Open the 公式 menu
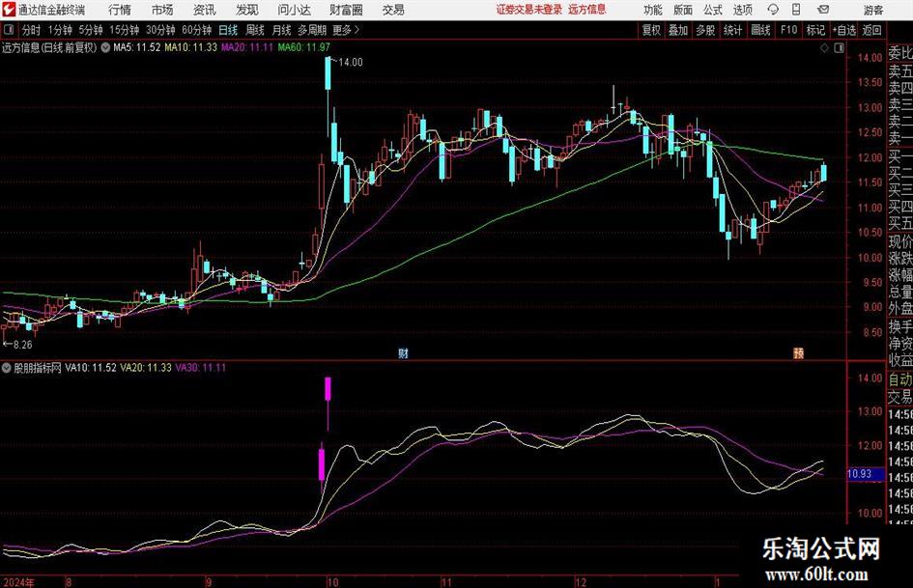The height and width of the screenshot is (588, 913). click(713, 10)
